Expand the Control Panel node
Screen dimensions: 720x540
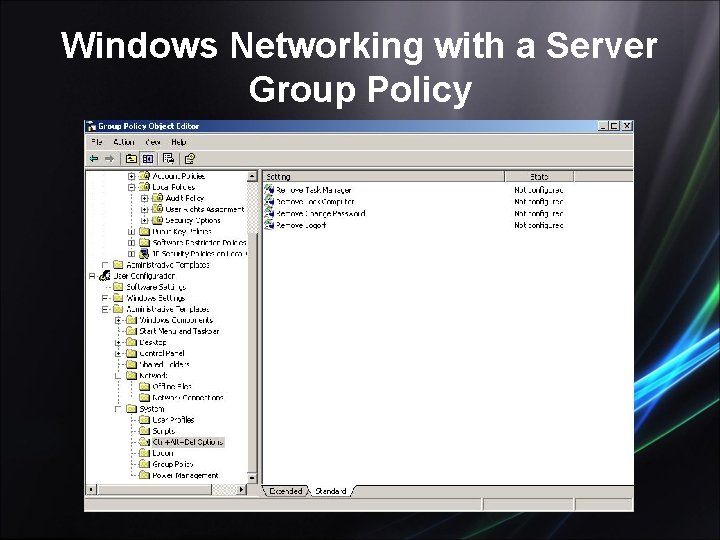[118, 354]
